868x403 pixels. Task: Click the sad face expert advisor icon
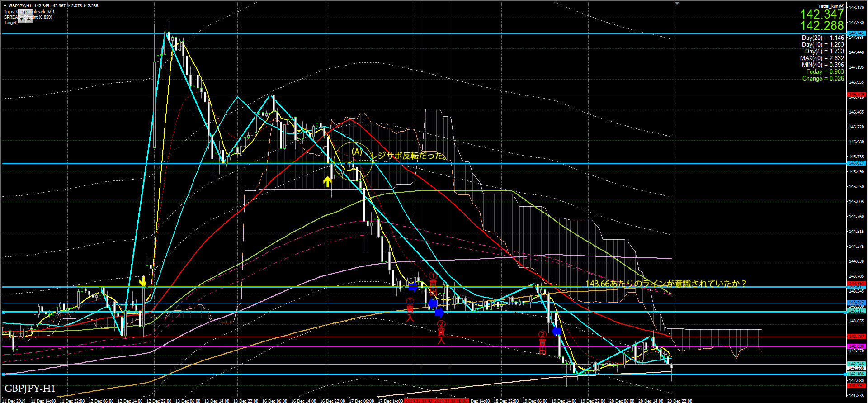pyautogui.click(x=841, y=6)
